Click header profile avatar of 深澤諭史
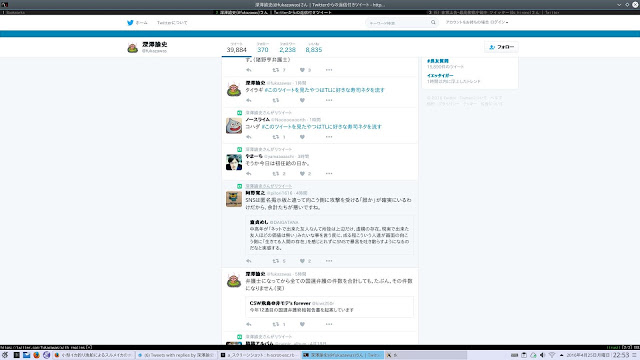The width and height of the screenshot is (640, 360). (x=133, y=48)
